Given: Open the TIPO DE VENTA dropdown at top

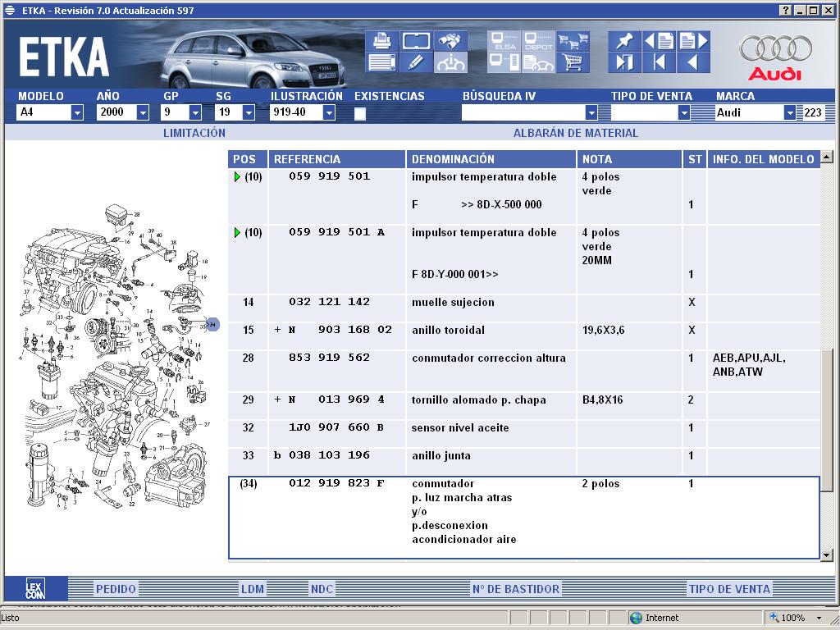Looking at the screenshot, I should point(683,112).
